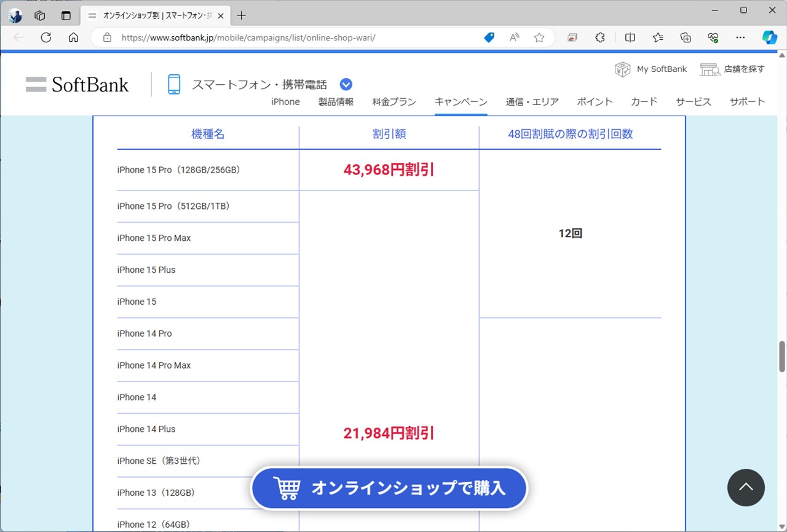Open a new tab with plus button
787x532 pixels.
[x=242, y=15]
